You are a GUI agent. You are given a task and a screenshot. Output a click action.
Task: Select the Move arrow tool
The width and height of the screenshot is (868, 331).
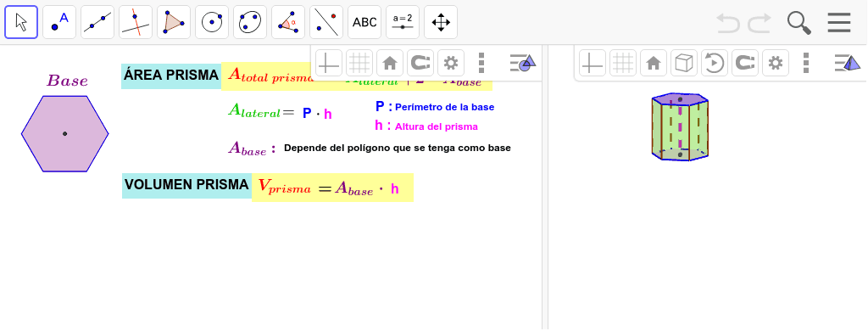point(21,22)
